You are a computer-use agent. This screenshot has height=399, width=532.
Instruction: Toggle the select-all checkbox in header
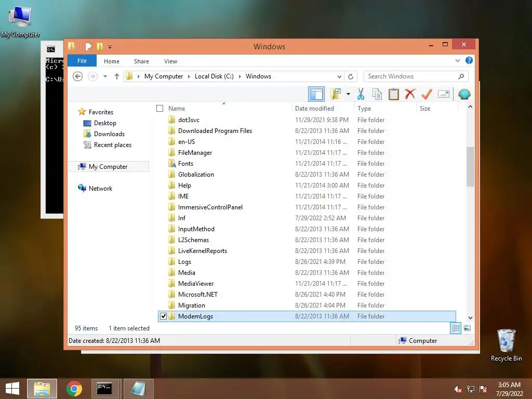coord(160,108)
